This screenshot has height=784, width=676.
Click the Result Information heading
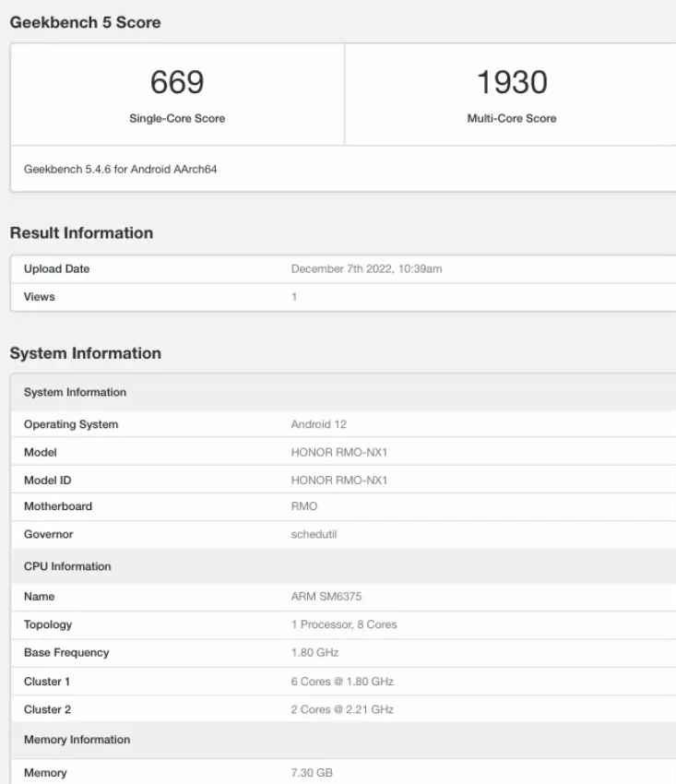tap(81, 233)
